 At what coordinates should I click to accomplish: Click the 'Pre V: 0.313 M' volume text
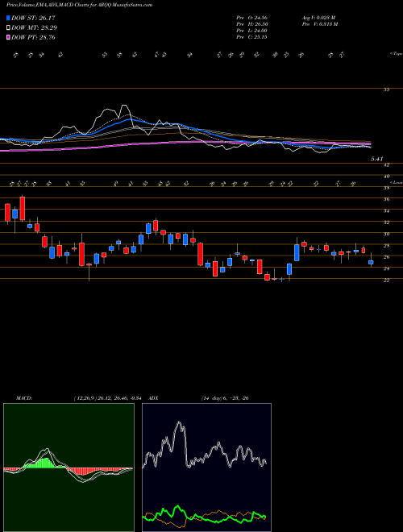pos(320,24)
